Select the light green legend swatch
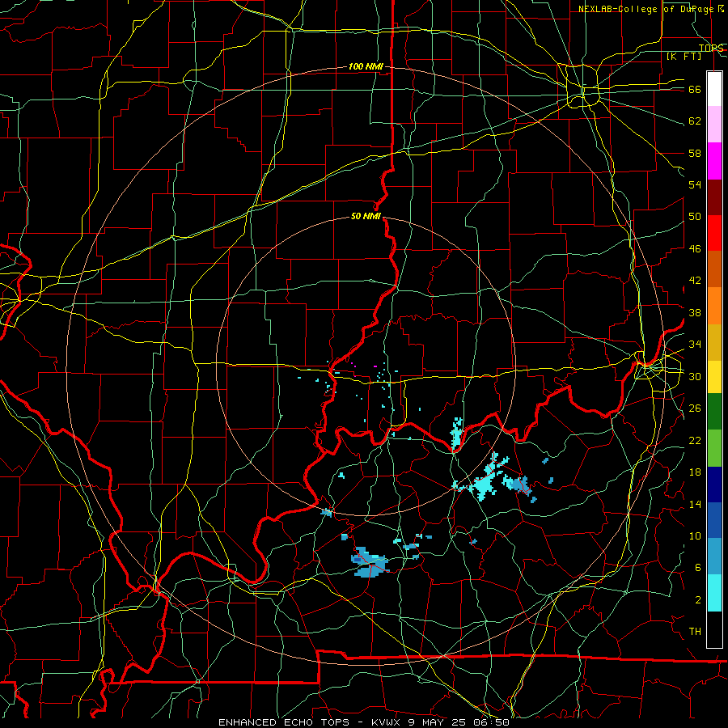This screenshot has width=728, height=728. [714, 448]
